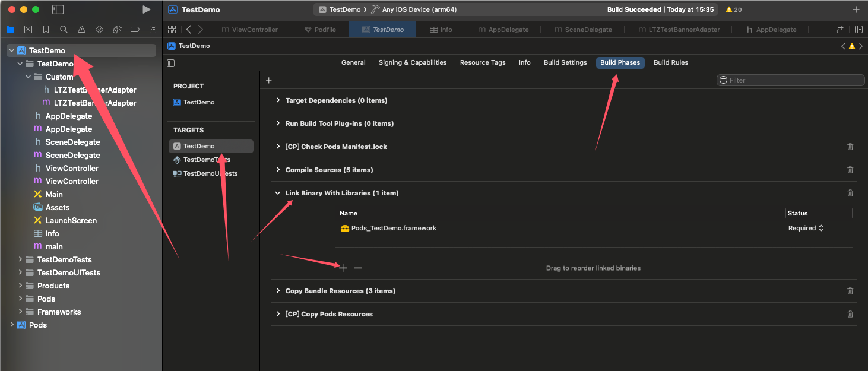Expand Copy Pods Resources section
The height and width of the screenshot is (371, 868).
click(x=277, y=314)
